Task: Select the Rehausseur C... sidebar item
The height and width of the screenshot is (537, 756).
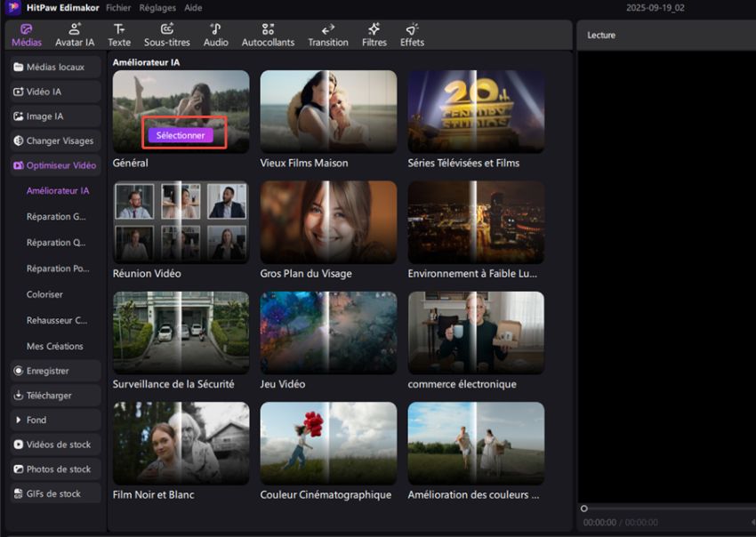Action: click(x=57, y=321)
